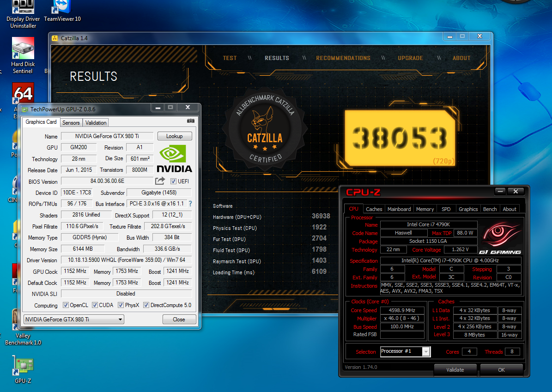Screen dimensions: 552x392
Task: Open the Caches tab in CPU-Z
Action: point(374,209)
